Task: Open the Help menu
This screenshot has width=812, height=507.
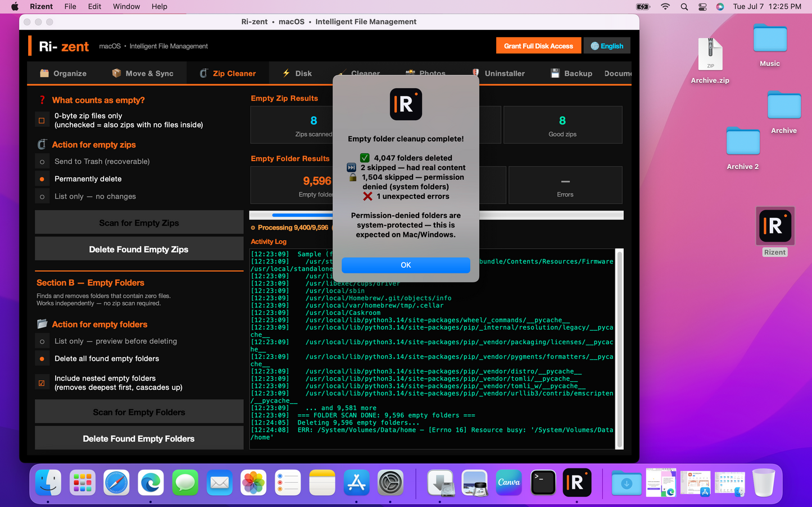Action: click(x=160, y=7)
